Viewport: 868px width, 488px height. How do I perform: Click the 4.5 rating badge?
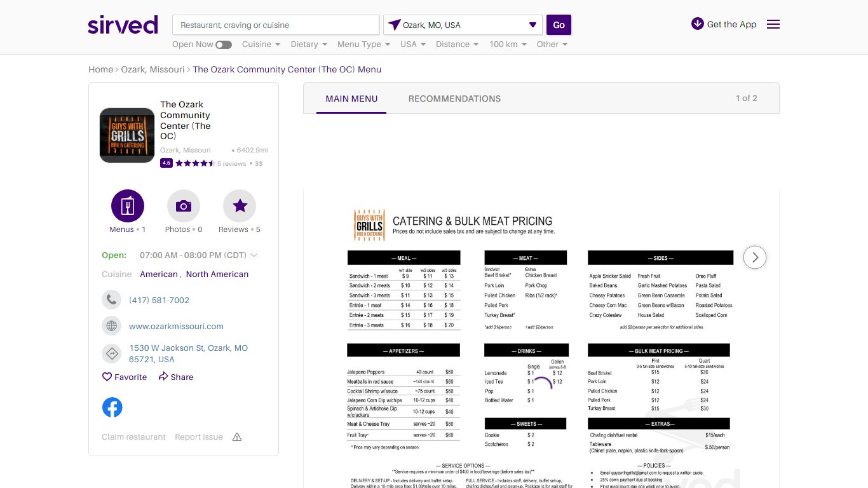click(x=166, y=163)
